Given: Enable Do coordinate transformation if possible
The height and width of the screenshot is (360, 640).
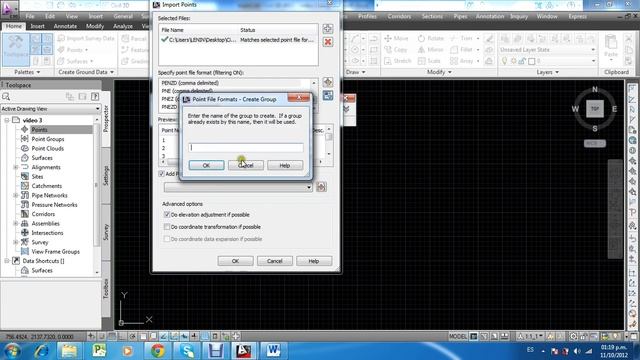Looking at the screenshot, I should tap(167, 227).
